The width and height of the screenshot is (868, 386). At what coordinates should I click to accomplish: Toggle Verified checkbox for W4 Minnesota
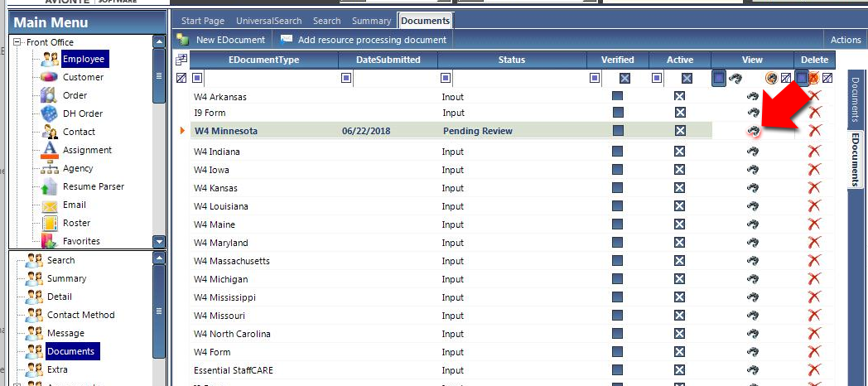(x=618, y=131)
